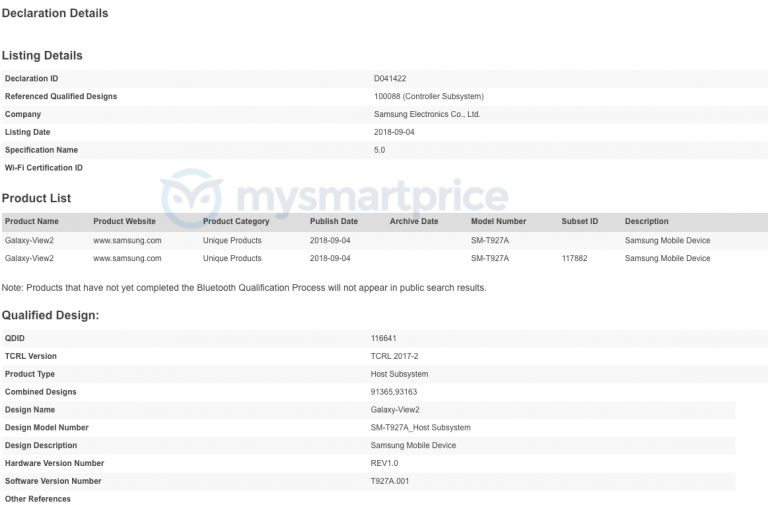Click the Qualified Design section heading
Screen dimensions: 768x505
tap(50, 316)
